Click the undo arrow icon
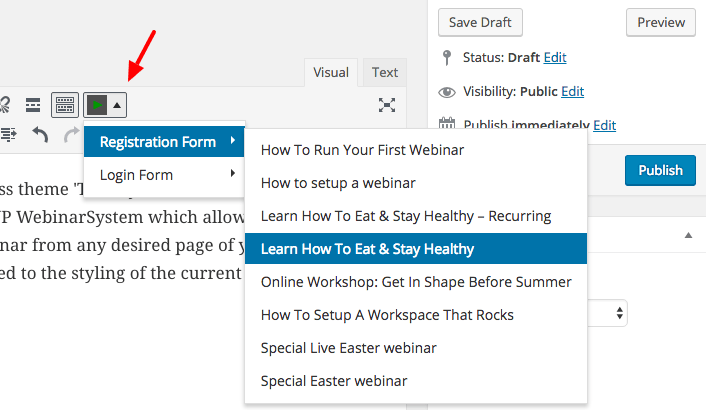 (x=41, y=135)
